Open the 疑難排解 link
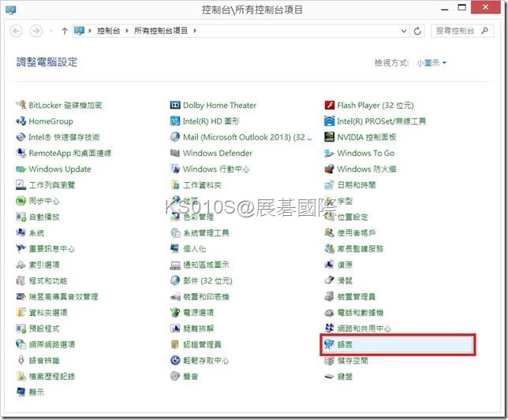The image size is (508, 420). tap(199, 329)
